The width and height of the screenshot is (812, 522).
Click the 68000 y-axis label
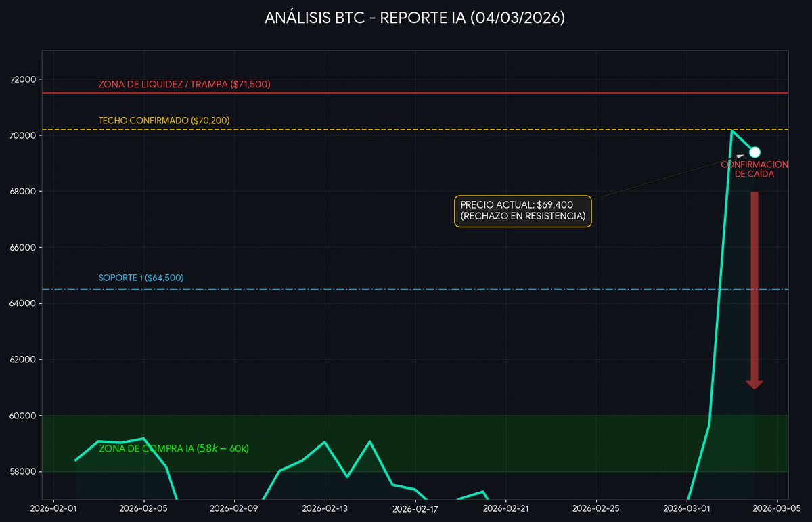tap(24, 192)
